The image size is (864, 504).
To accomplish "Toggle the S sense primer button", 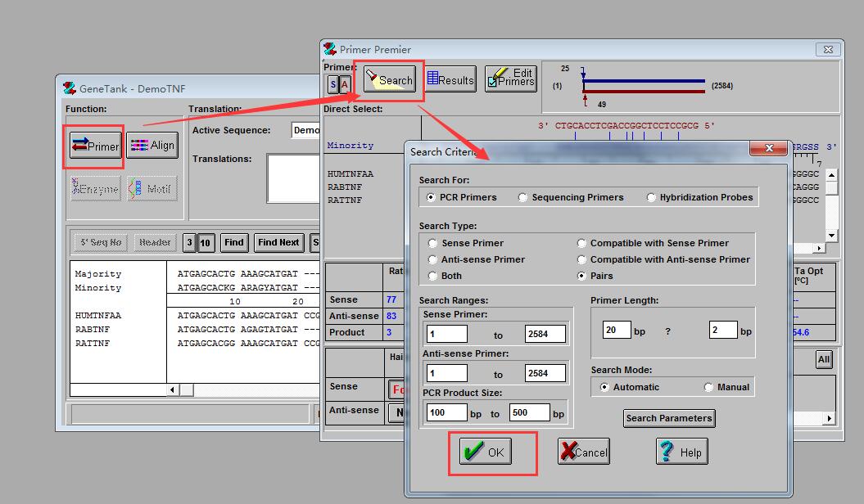I will click(x=333, y=84).
